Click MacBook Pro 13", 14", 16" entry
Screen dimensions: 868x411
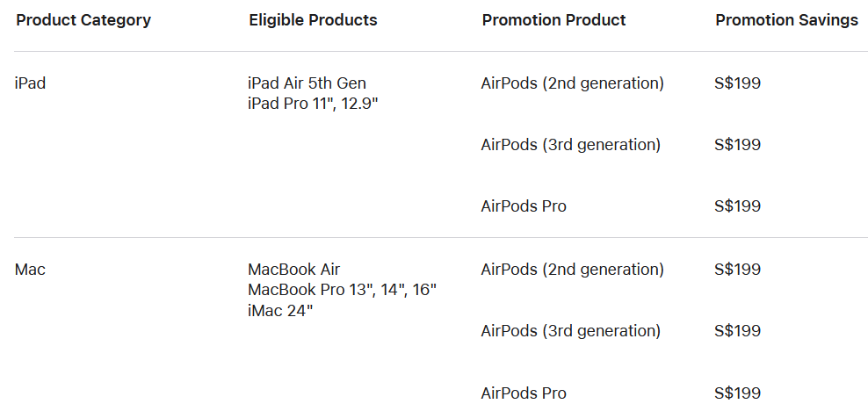(342, 290)
